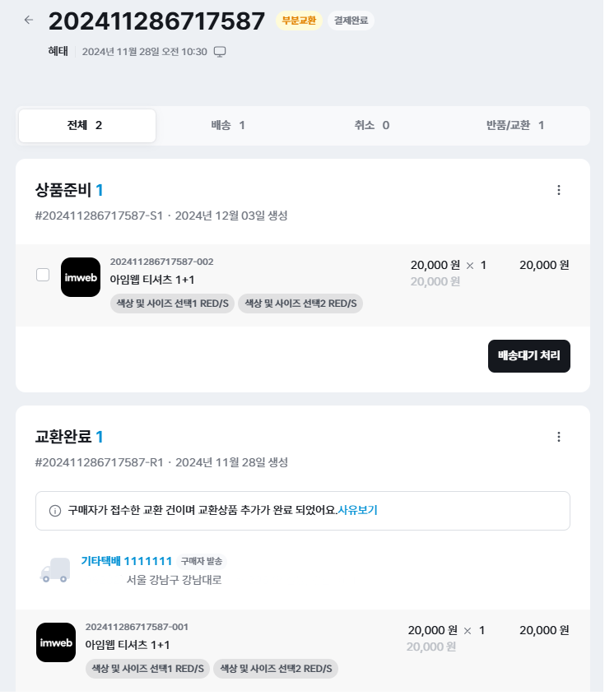The width and height of the screenshot is (605, 700).
Task: Click the info icon in the exchange notice
Action: 55,511
